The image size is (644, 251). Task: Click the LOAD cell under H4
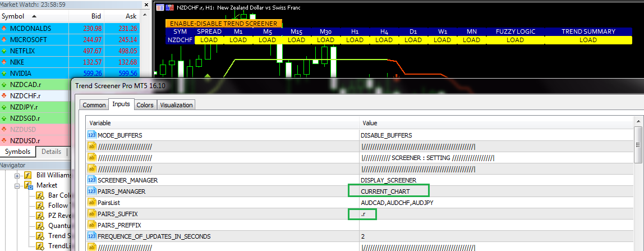384,40
